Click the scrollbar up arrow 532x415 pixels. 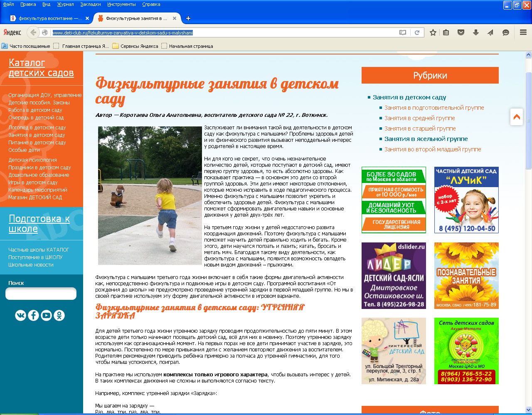click(529, 54)
